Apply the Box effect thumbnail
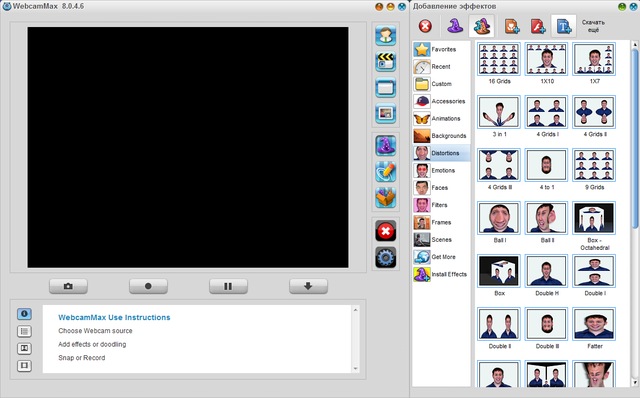Viewport: 640px width, 398px height. (499, 271)
